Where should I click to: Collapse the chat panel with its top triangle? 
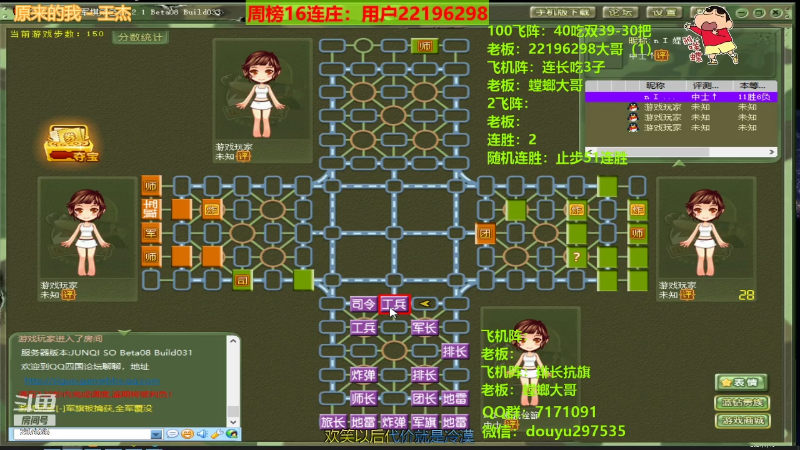pos(124,333)
